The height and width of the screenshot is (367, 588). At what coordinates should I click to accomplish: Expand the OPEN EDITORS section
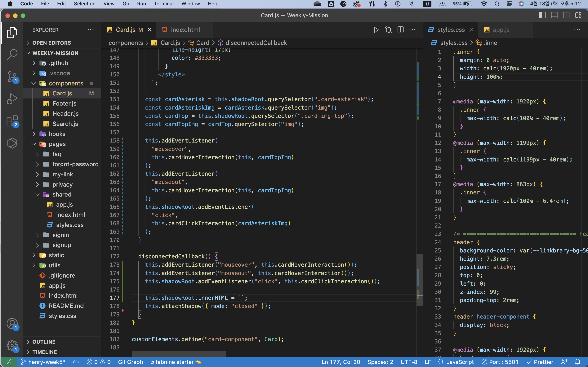52,43
